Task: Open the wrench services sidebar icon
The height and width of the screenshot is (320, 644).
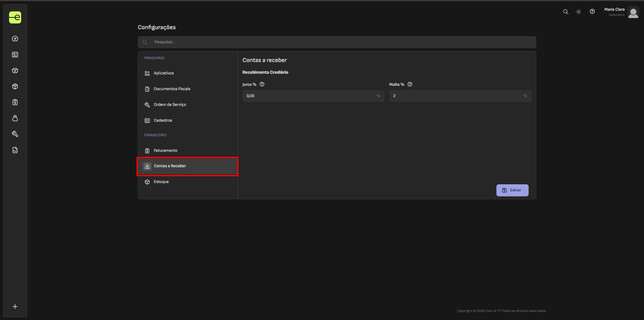Action: tap(15, 134)
